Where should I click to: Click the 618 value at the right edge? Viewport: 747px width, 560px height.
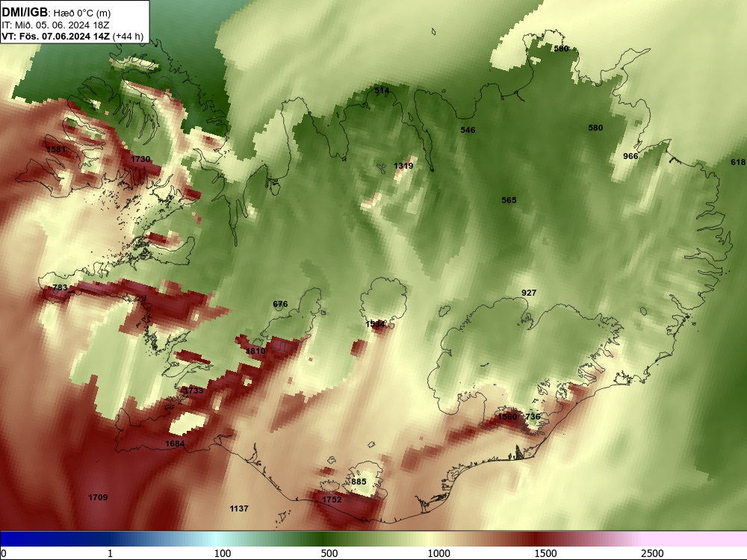click(x=738, y=162)
